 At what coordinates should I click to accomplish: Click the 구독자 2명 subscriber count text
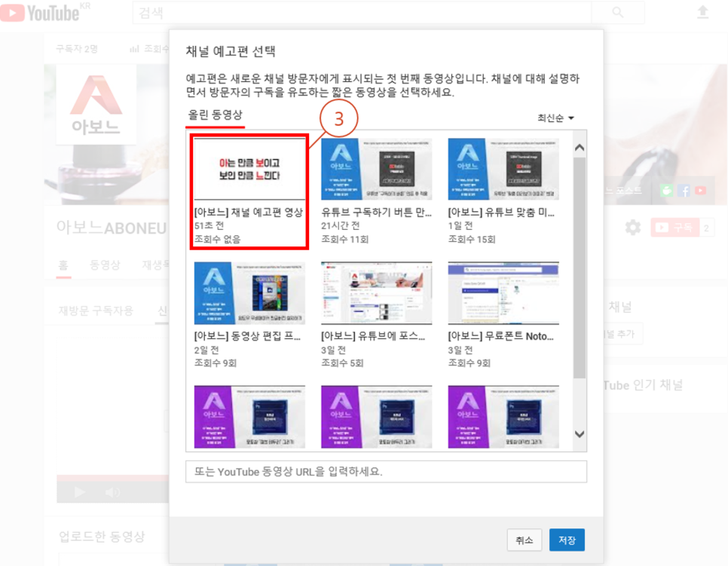pyautogui.click(x=77, y=49)
